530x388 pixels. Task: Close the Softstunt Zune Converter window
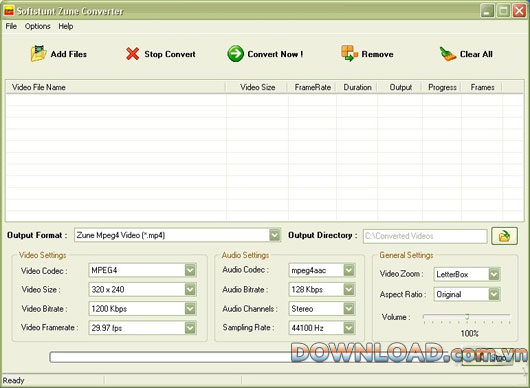point(519,11)
